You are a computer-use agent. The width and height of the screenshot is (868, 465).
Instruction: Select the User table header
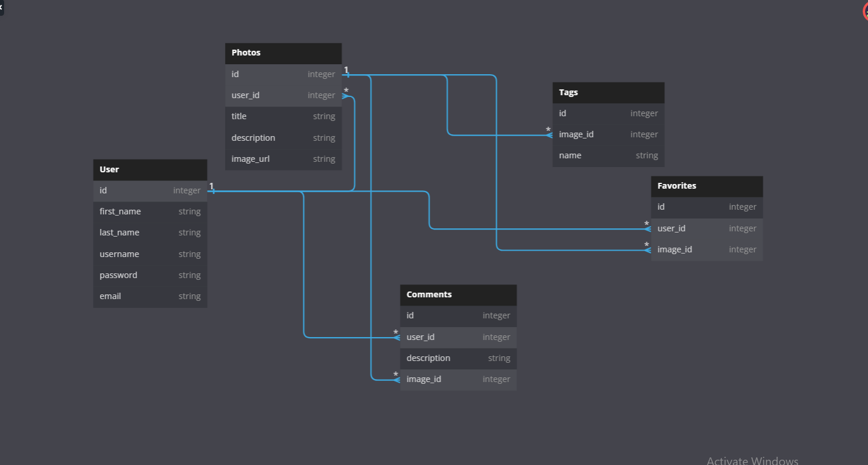point(150,169)
